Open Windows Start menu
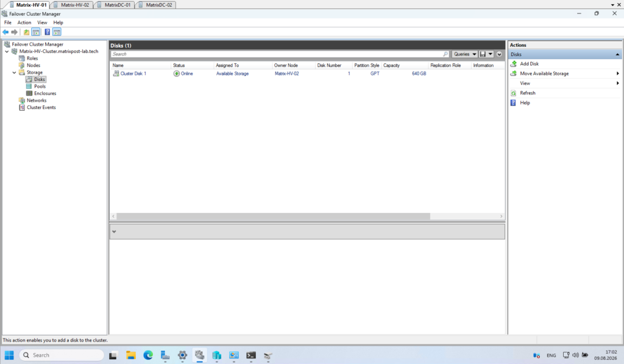Image resolution: width=624 pixels, height=364 pixels. pos(9,355)
